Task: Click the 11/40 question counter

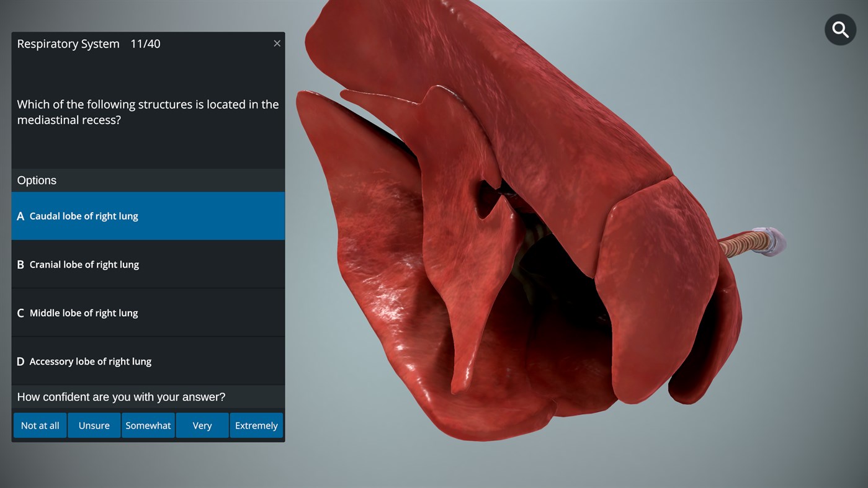Action: coord(145,43)
